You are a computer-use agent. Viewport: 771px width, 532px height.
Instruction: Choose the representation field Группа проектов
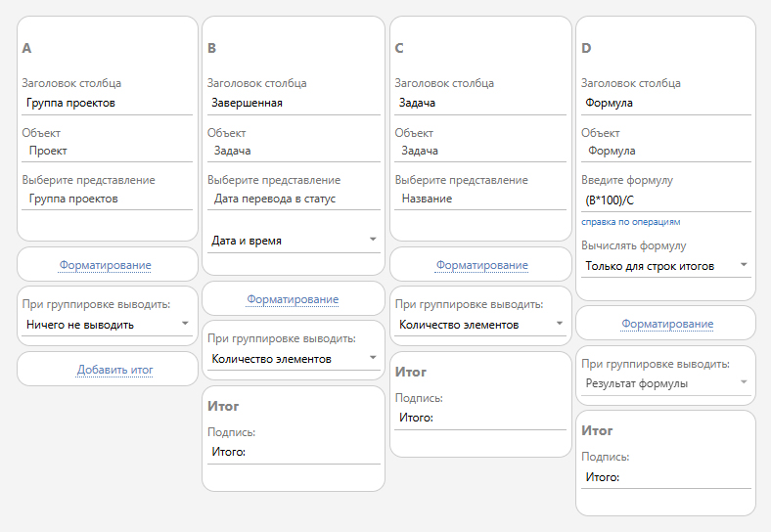(x=108, y=199)
